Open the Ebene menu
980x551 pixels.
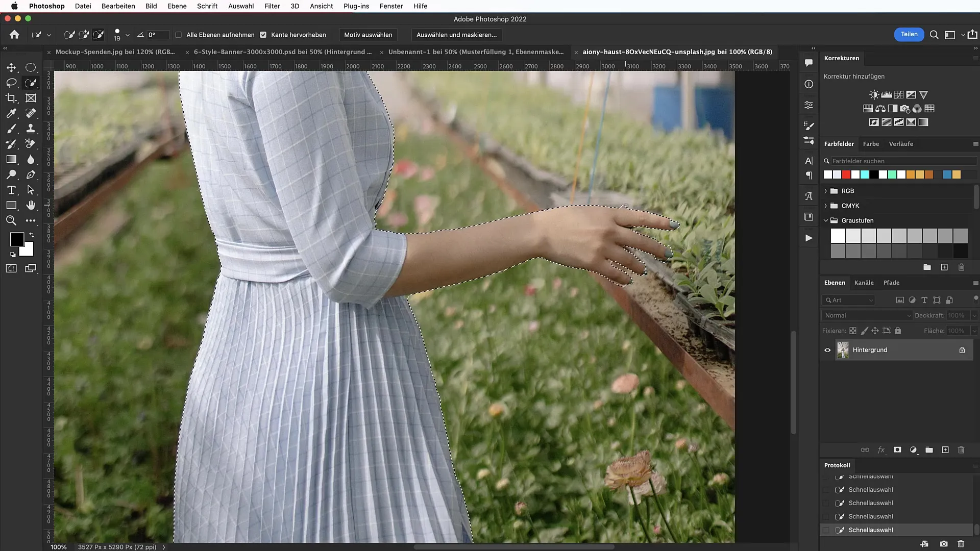(176, 6)
